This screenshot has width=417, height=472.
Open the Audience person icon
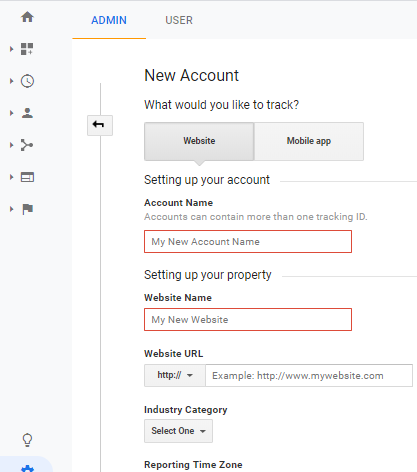coord(27,113)
